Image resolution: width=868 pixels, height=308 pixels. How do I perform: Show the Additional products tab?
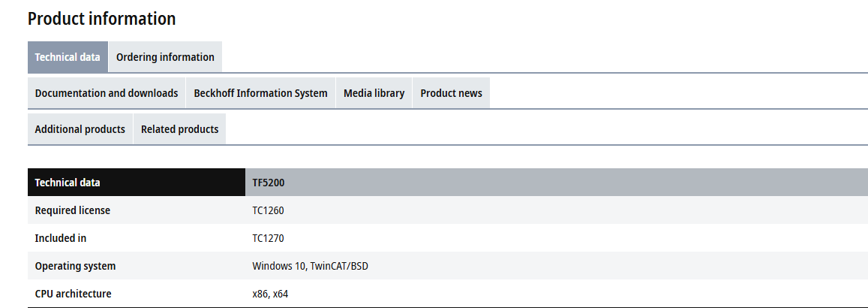click(80, 129)
